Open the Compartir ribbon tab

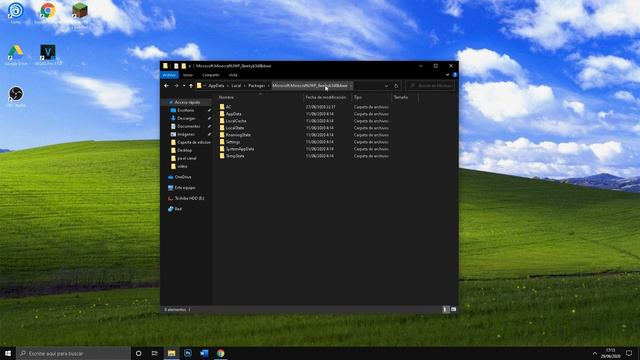[211, 75]
